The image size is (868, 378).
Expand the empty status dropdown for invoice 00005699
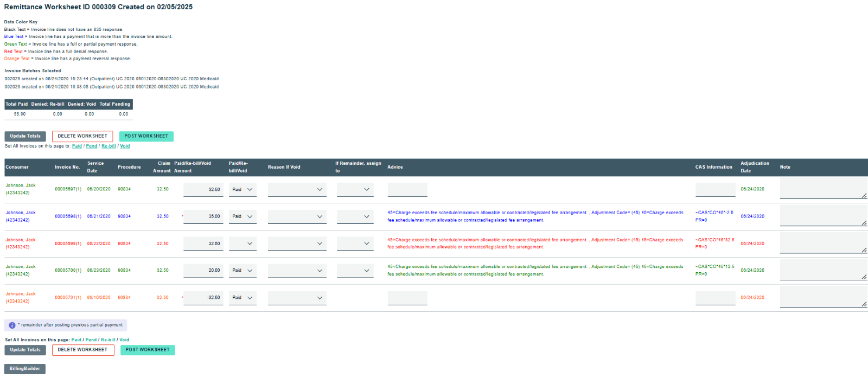tap(242, 244)
